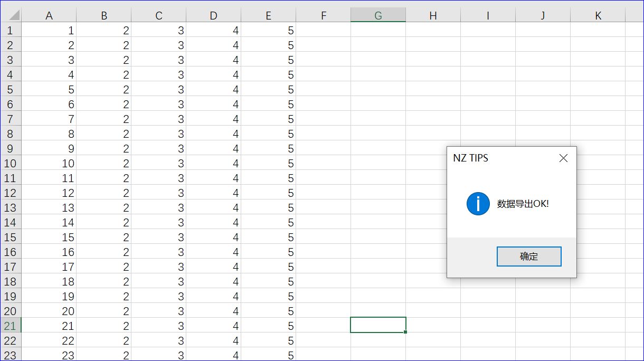The image size is (644, 361).
Task: Close the NZ TIPS dialog
Action: tap(563, 158)
